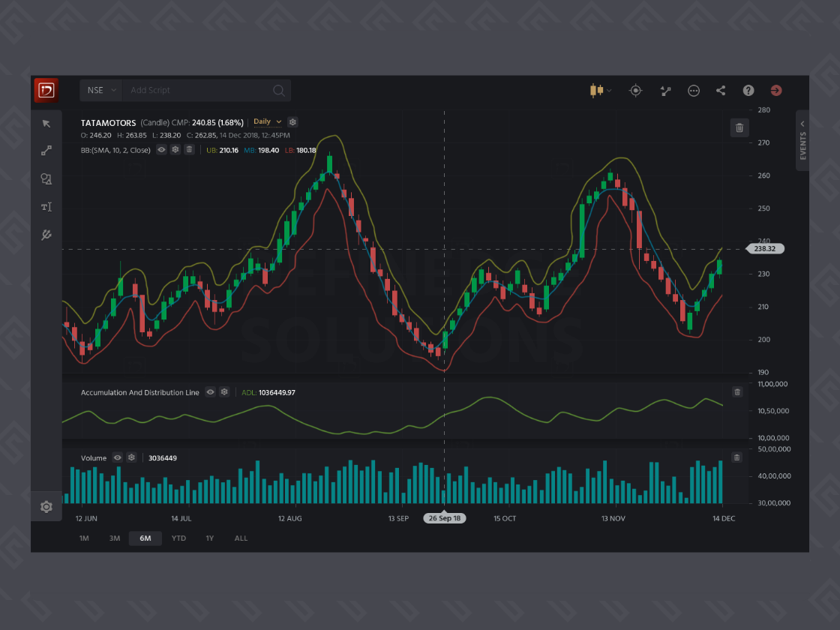Click the share icon

click(721, 90)
